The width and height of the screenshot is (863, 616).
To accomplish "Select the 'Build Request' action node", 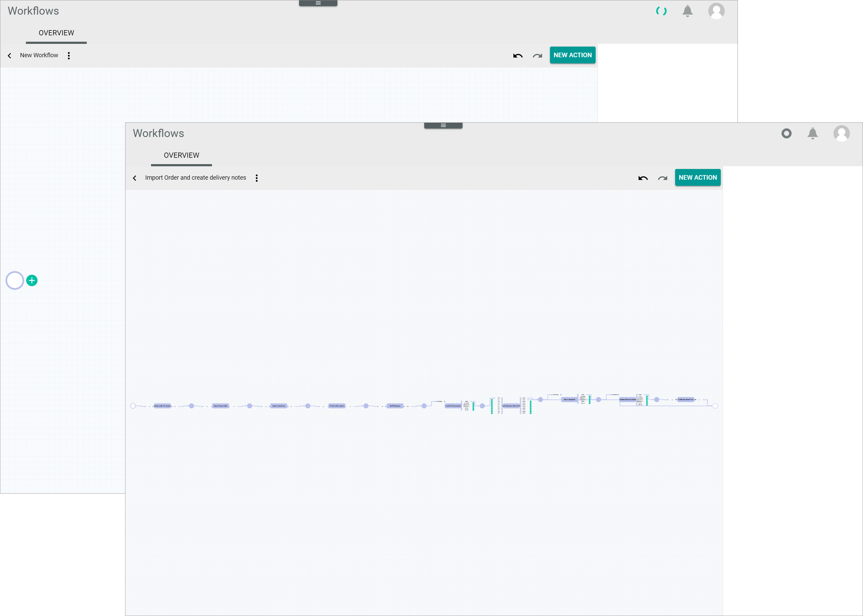I will coord(395,406).
